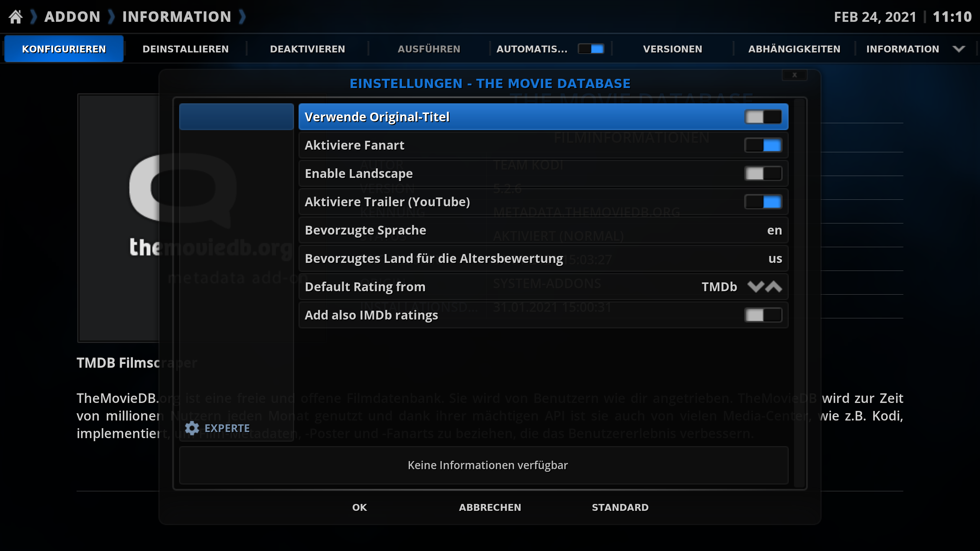Click the Information breadcrumb
This screenshot has height=551, width=980.
click(x=177, y=17)
